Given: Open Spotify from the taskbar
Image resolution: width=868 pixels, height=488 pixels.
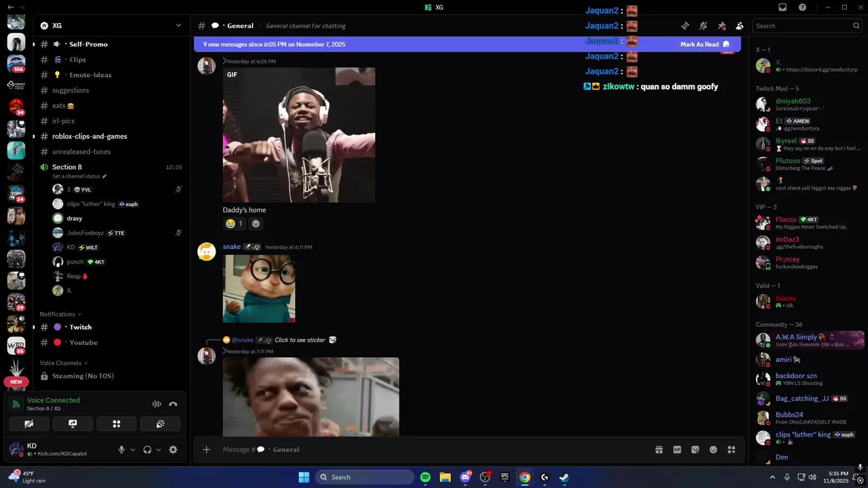Looking at the screenshot, I should pyautogui.click(x=425, y=477).
